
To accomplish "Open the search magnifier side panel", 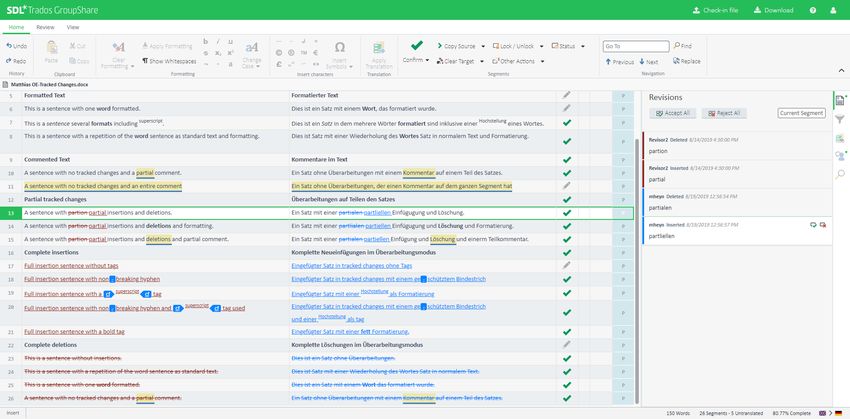I will pos(840,174).
